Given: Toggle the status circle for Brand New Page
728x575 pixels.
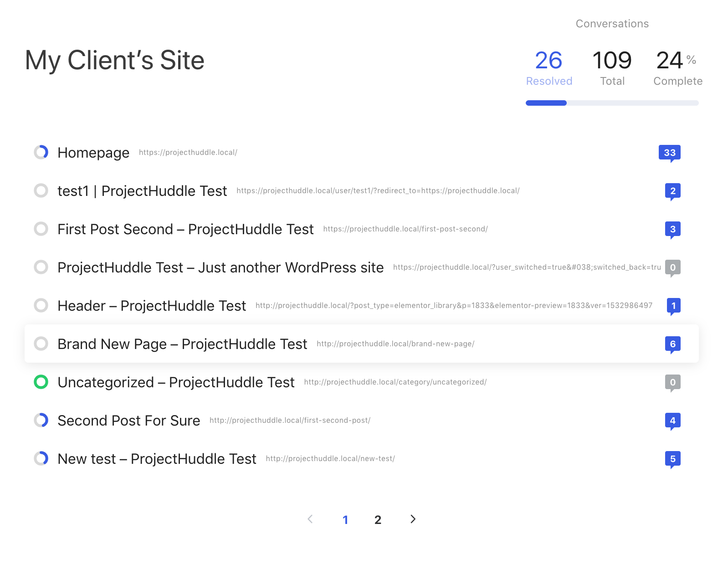Looking at the screenshot, I should 41,344.
